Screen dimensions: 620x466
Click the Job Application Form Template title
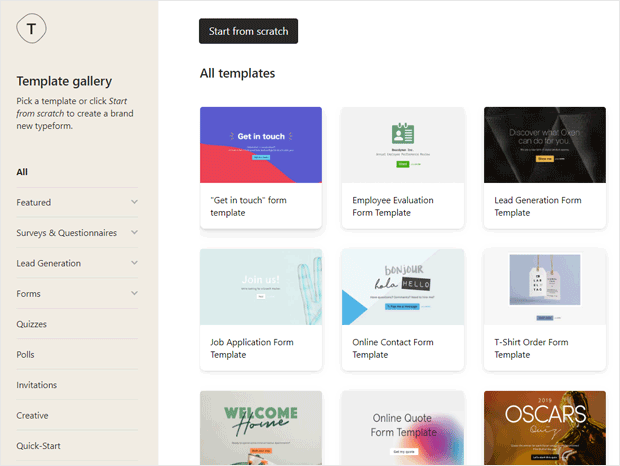(x=252, y=348)
